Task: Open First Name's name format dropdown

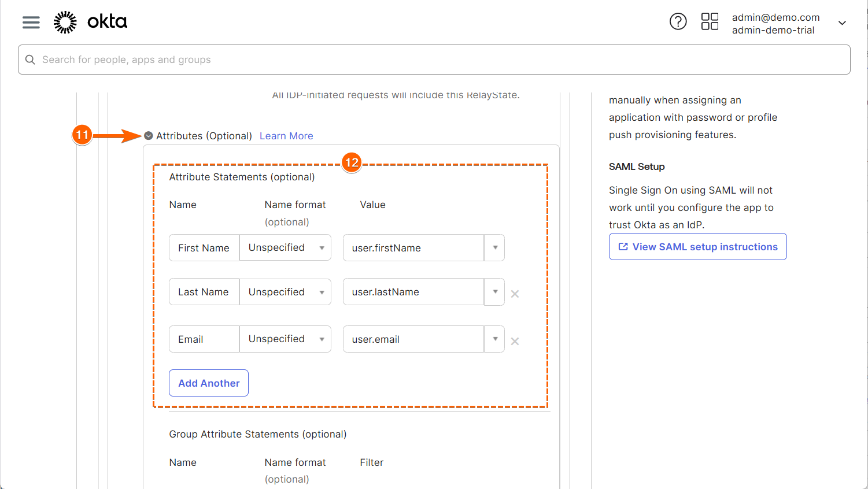Action: click(x=285, y=248)
